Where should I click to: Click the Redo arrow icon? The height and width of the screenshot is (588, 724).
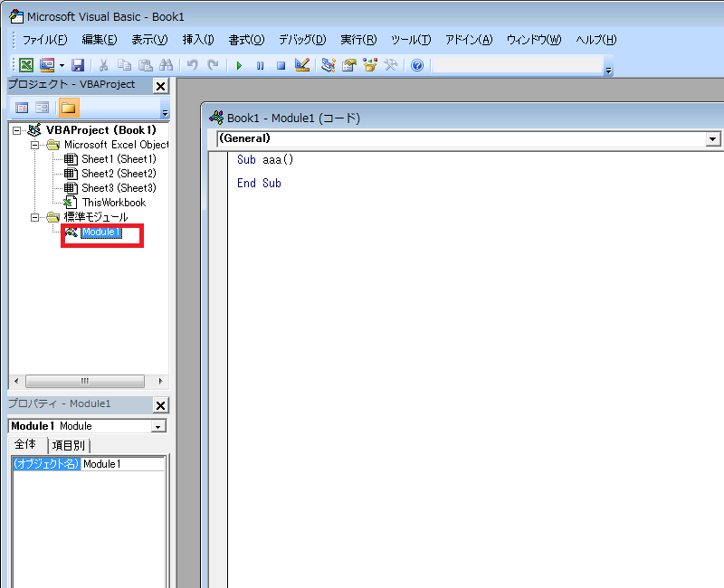213,65
